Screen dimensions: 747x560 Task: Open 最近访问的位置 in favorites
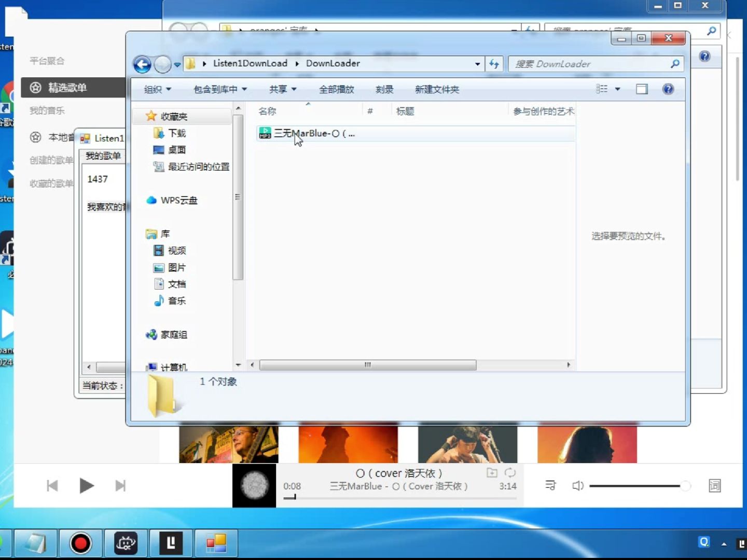pos(198,166)
